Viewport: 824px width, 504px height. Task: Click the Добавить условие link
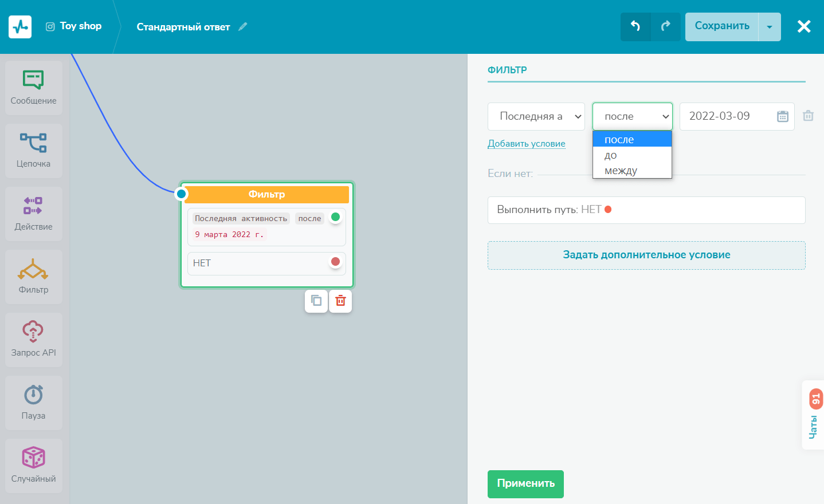coord(526,144)
